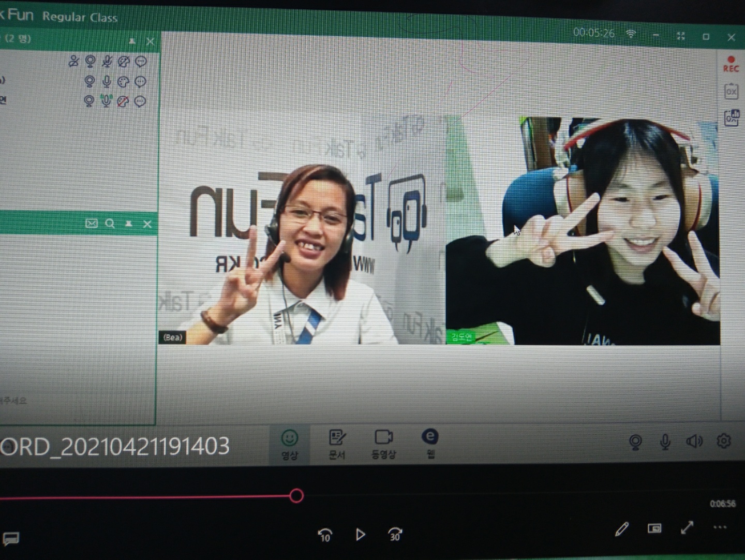Click the pink playback progress handle
Screen dimensions: 745x560
click(296, 496)
